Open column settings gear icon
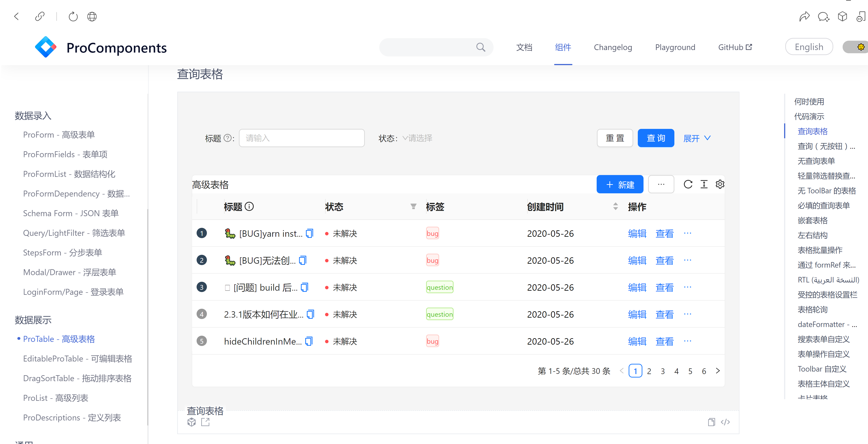The image size is (868, 444). [720, 184]
